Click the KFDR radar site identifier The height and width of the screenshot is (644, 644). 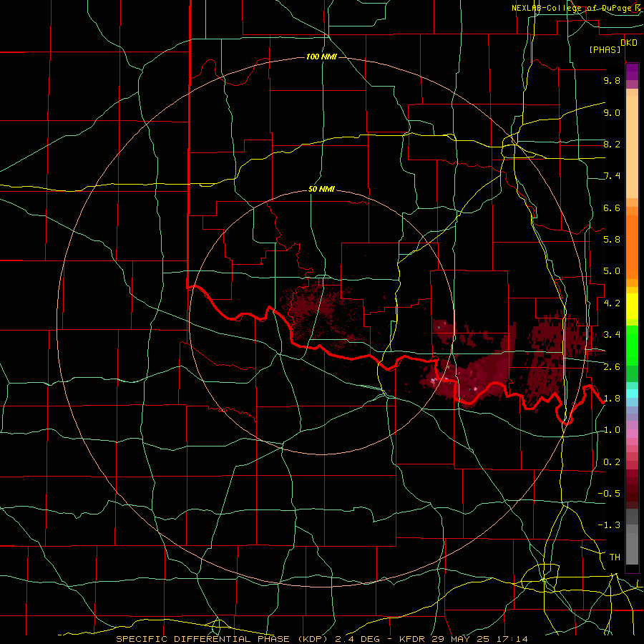click(413, 639)
